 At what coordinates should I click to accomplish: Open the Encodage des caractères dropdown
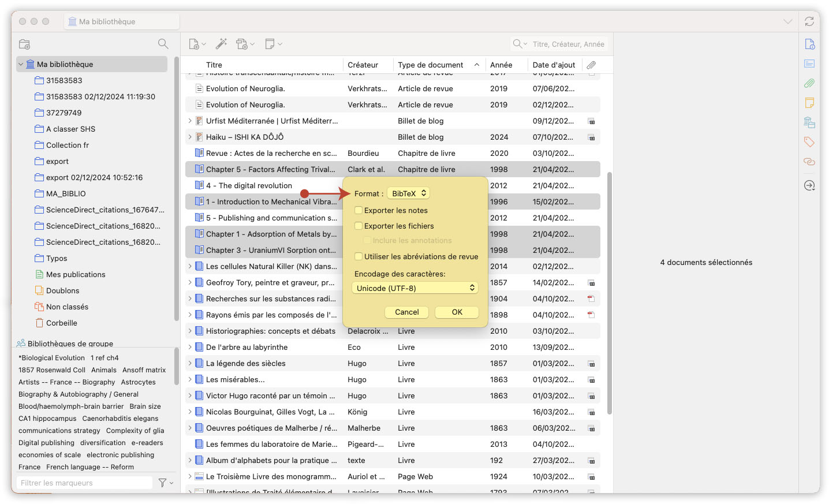pos(415,288)
